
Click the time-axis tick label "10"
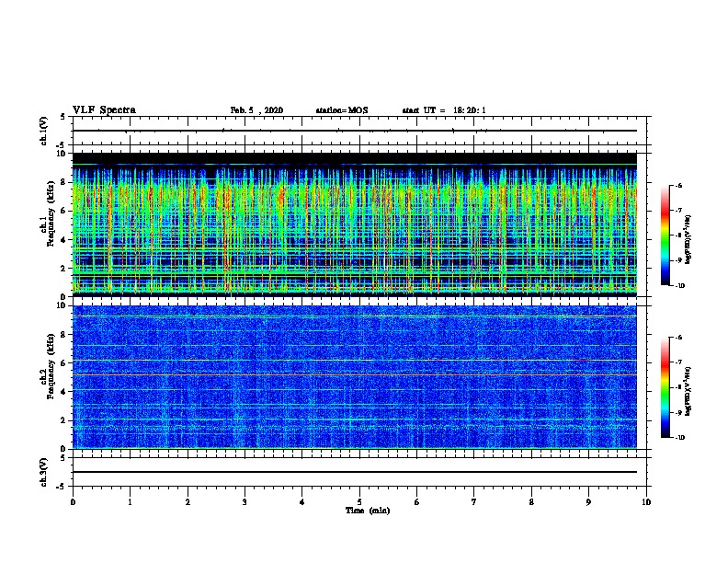pyautogui.click(x=646, y=502)
